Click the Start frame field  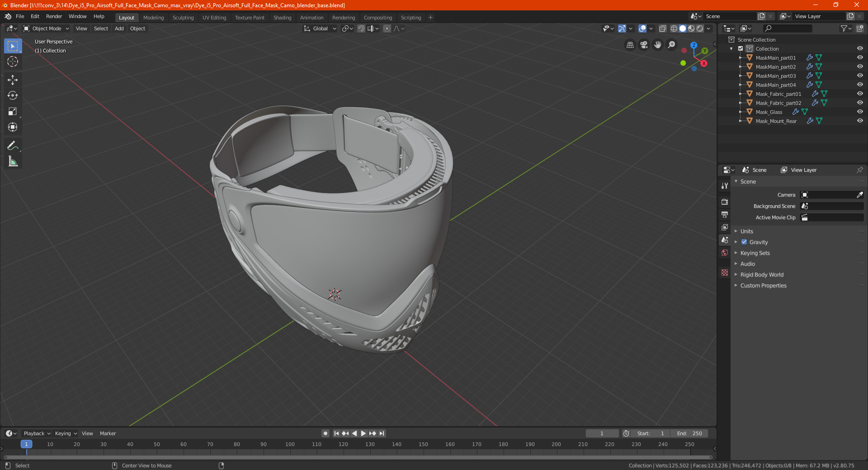click(x=651, y=433)
